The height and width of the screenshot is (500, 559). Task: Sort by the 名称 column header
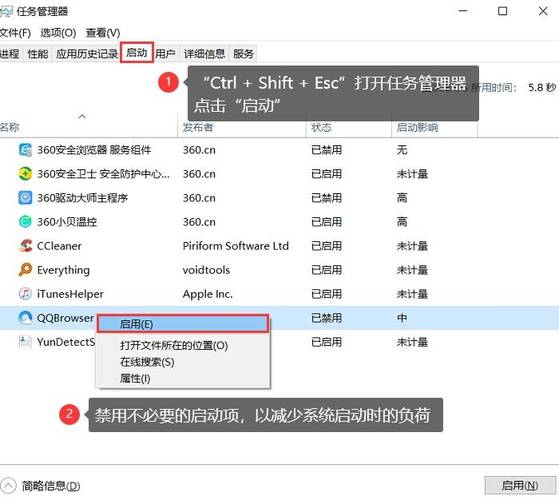click(10, 127)
